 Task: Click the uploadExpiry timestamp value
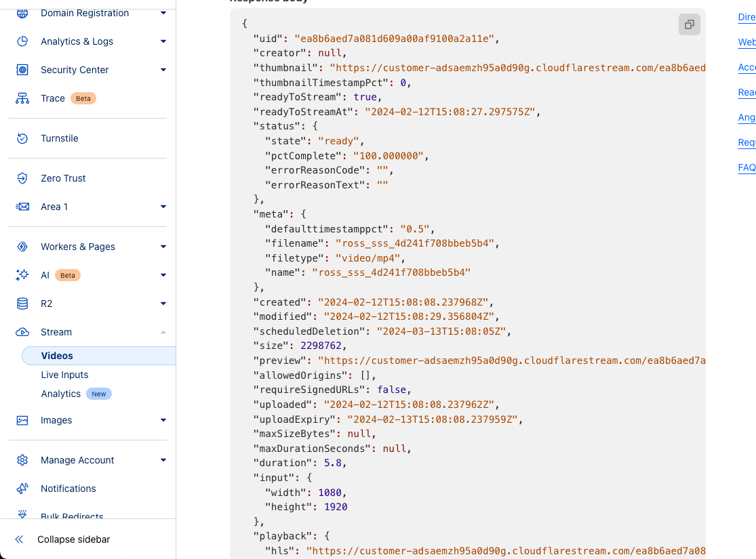[x=433, y=419]
